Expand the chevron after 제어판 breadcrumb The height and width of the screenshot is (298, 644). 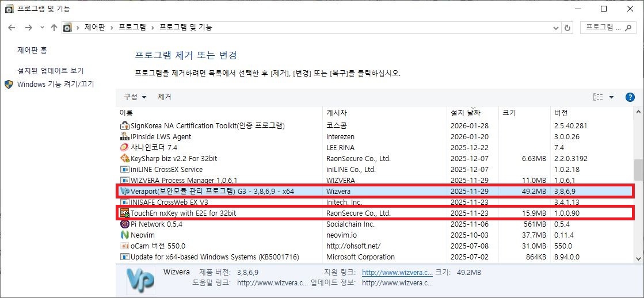112,28
